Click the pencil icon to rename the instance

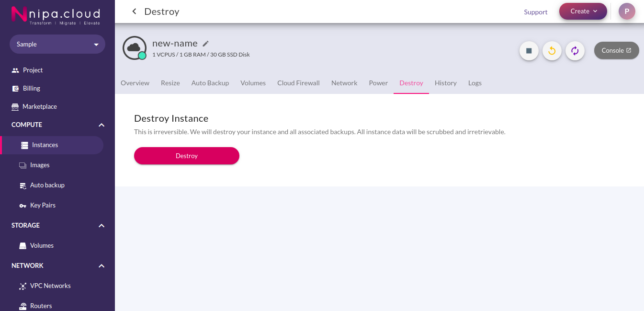206,44
